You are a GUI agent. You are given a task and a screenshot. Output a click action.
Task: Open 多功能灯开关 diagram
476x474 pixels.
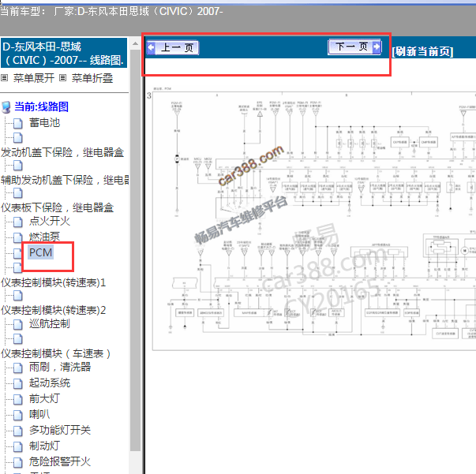pos(60,430)
